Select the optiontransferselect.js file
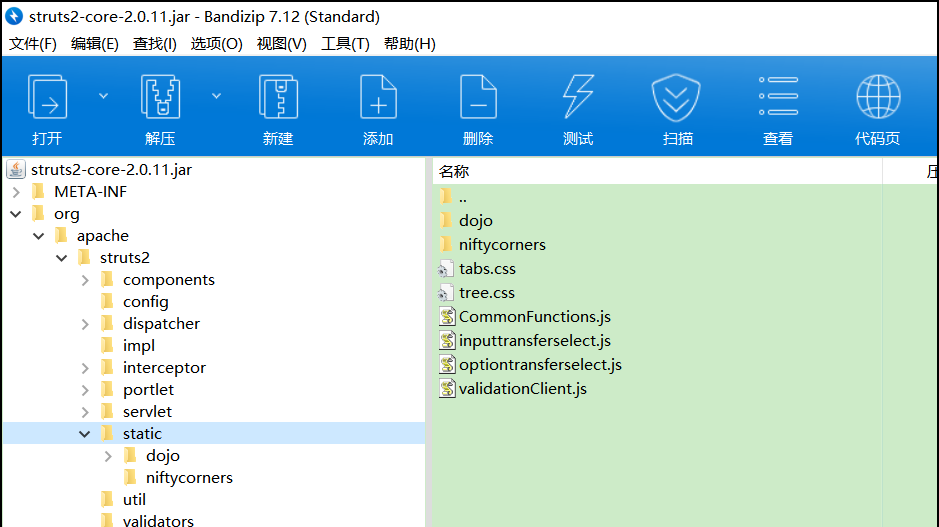Screen dimensions: 939x527 click(x=540, y=364)
